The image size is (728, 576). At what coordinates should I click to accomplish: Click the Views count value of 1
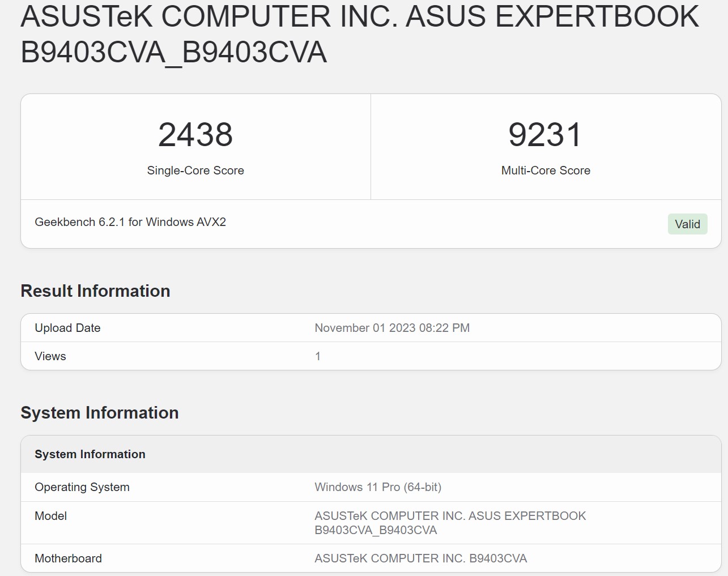318,356
